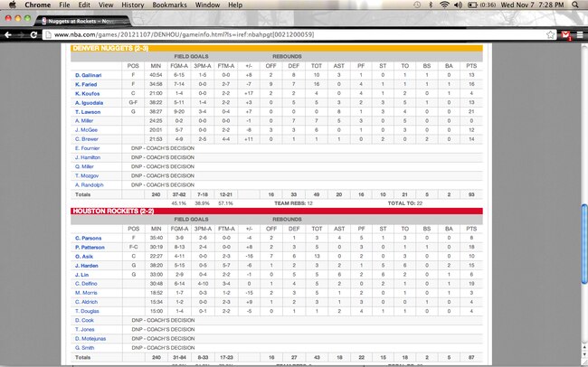
Task: Open C. Brewer player link
Action: [87, 139]
